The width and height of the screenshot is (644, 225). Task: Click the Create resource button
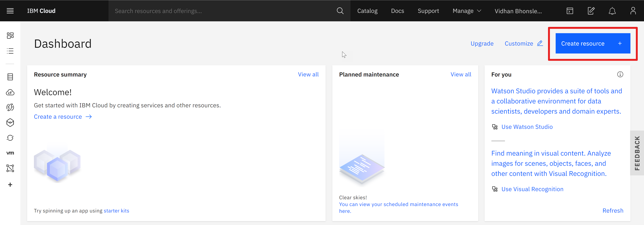click(593, 44)
